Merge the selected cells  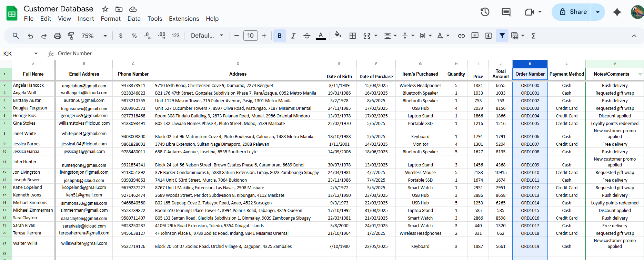coord(367,36)
